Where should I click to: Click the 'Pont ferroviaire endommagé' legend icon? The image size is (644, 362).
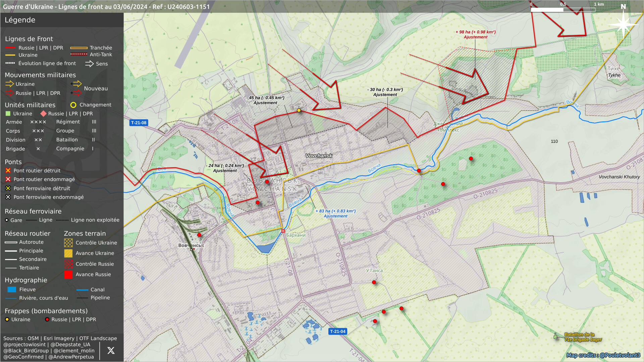click(8, 197)
